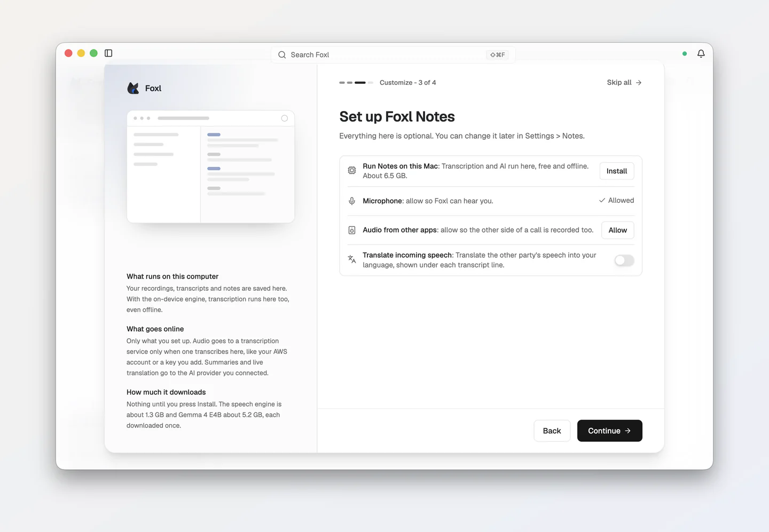Click the 'What goes online' heading
The width and height of the screenshot is (769, 532).
pos(155,329)
